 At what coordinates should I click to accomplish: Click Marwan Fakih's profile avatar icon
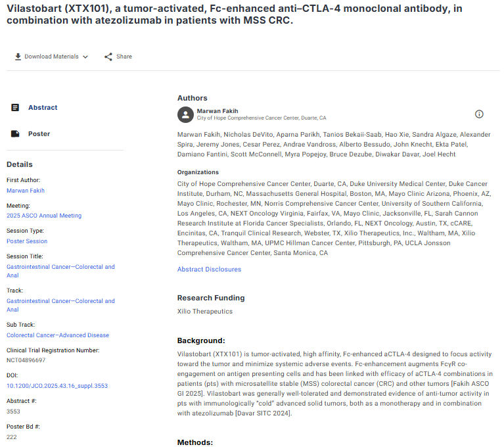[185, 114]
